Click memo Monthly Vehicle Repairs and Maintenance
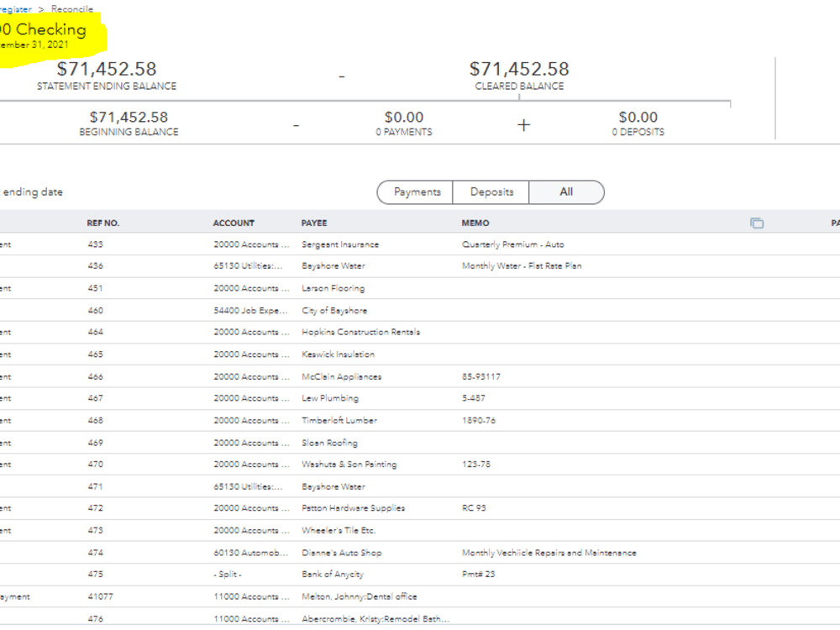Viewport: 840px width, 630px height. pos(549,553)
